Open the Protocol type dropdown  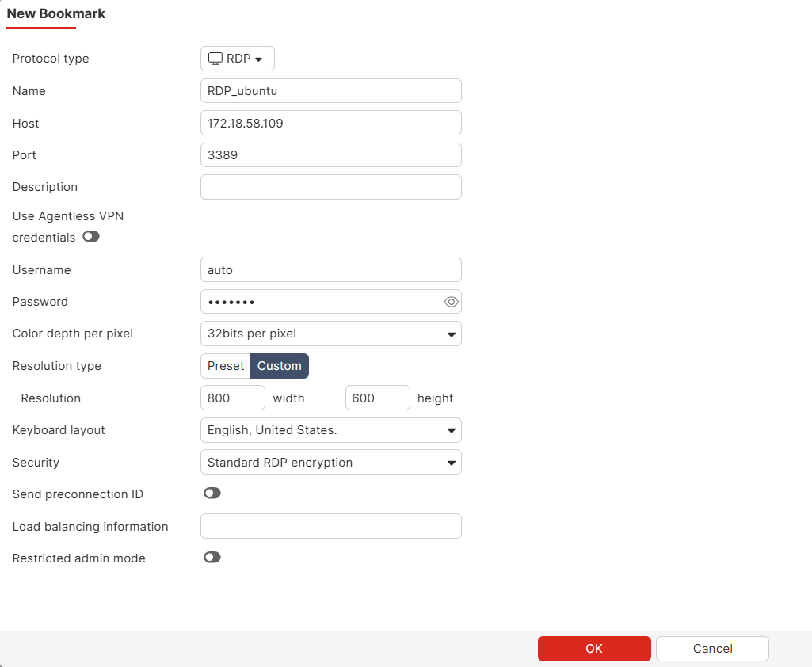[x=238, y=58]
